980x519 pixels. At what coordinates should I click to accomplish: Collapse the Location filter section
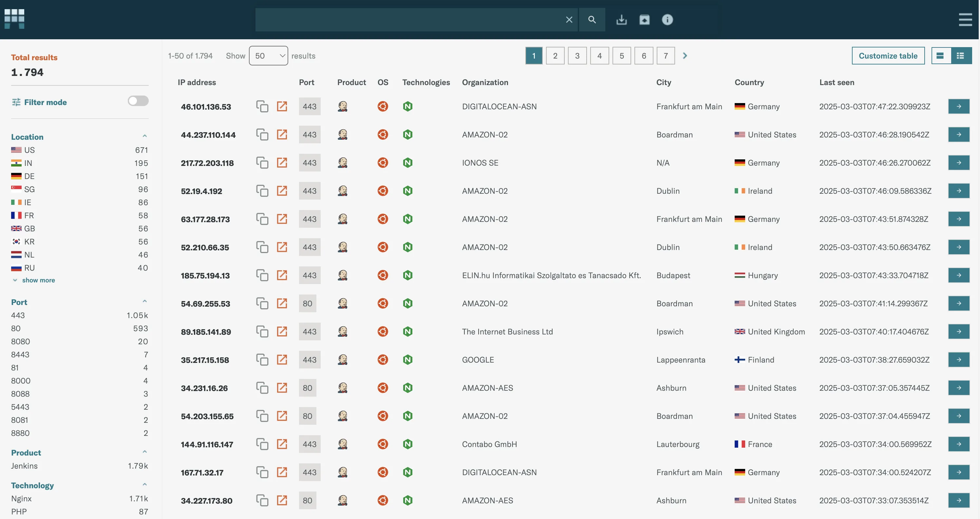click(144, 136)
